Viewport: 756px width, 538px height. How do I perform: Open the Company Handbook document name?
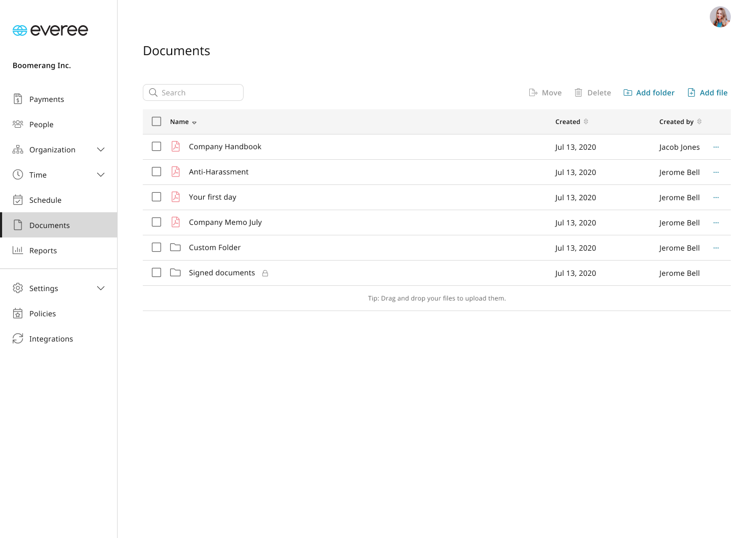pyautogui.click(x=225, y=147)
